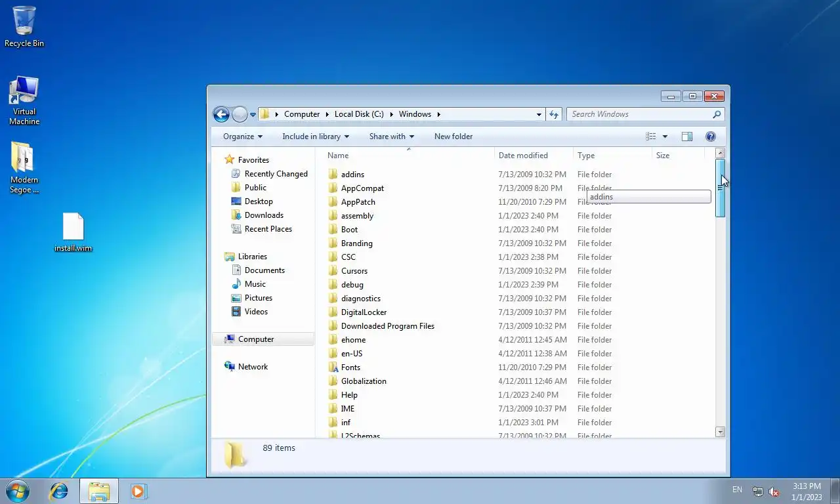Click the vertical scrollbar down arrow
The width and height of the screenshot is (840, 504).
tap(720, 432)
